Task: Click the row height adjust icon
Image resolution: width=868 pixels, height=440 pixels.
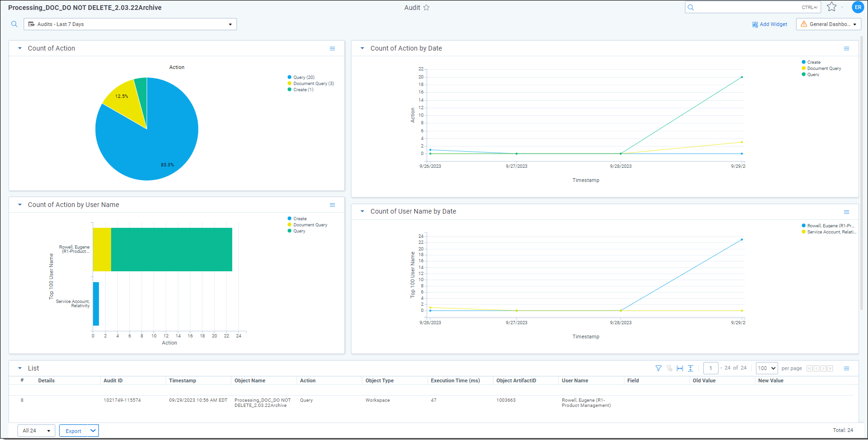Action: (691, 368)
